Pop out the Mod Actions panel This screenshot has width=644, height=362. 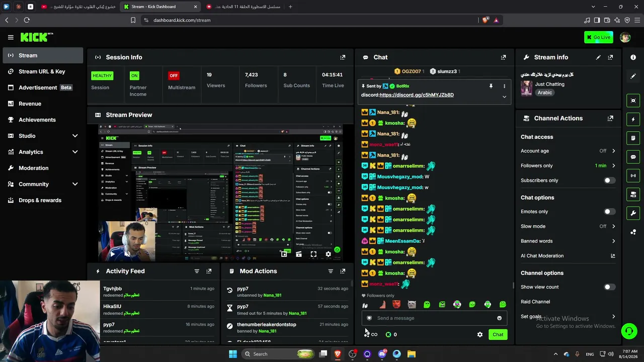343,271
